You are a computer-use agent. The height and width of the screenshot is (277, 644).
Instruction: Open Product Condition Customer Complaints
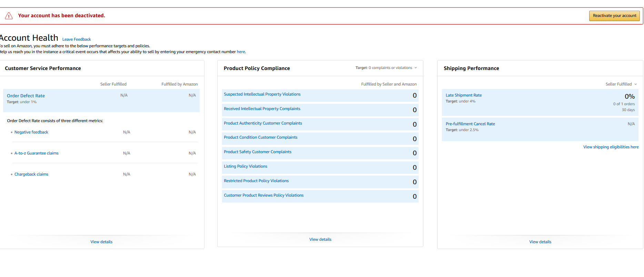[261, 137]
